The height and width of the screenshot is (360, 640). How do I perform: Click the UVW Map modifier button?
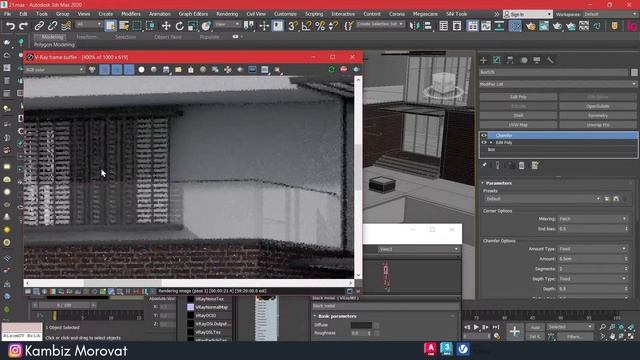518,125
